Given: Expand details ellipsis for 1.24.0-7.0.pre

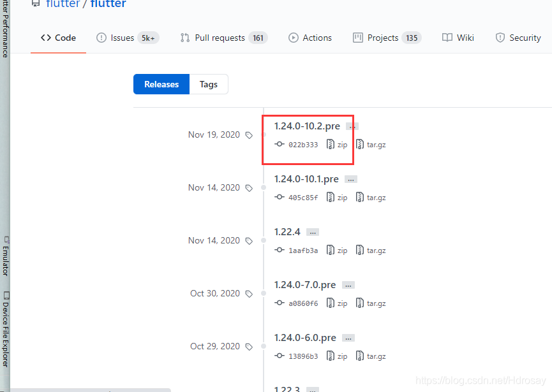Looking at the screenshot, I should (x=348, y=285).
